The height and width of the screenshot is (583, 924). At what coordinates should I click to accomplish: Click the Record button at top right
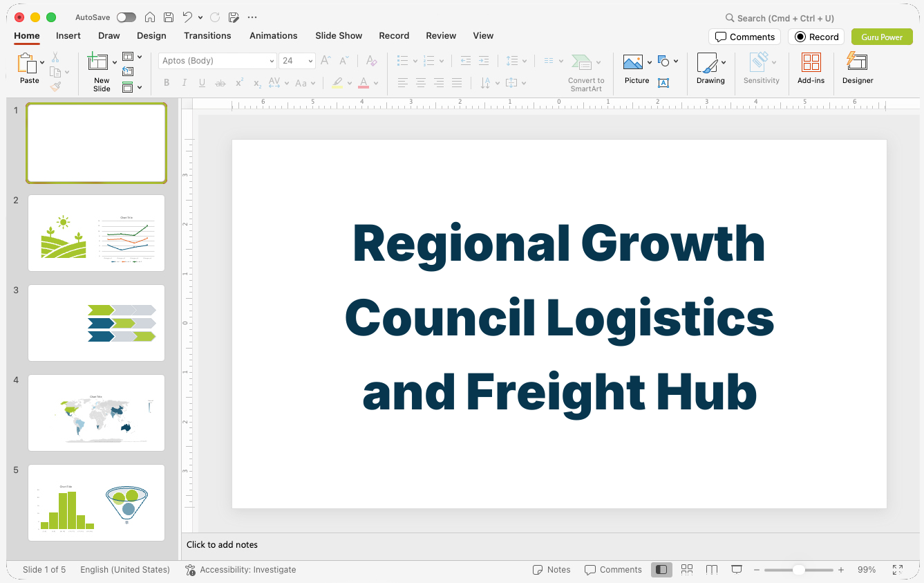(816, 37)
